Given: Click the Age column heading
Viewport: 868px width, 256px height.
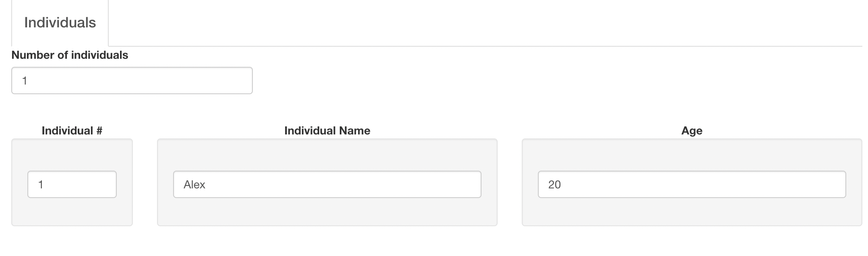Looking at the screenshot, I should [x=692, y=131].
